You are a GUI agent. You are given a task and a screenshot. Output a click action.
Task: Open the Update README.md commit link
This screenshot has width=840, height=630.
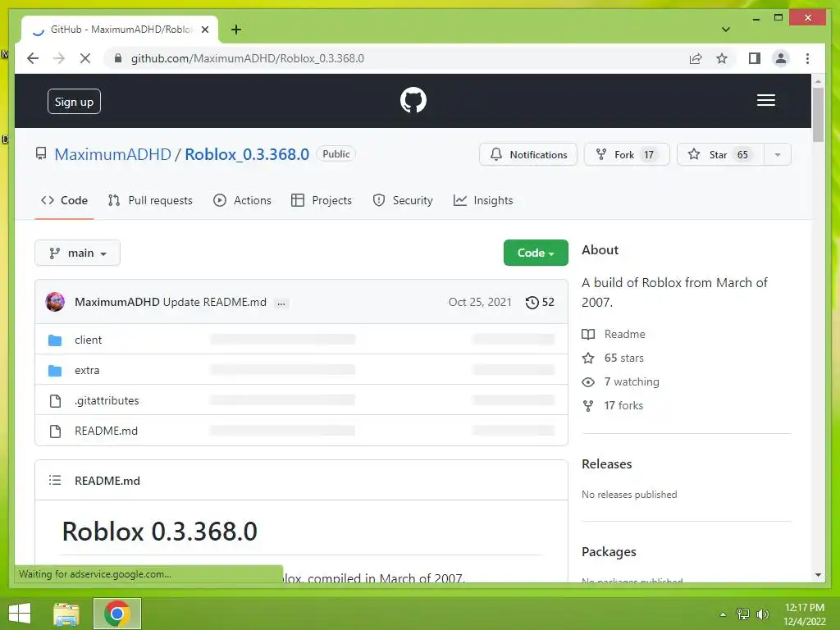click(214, 302)
